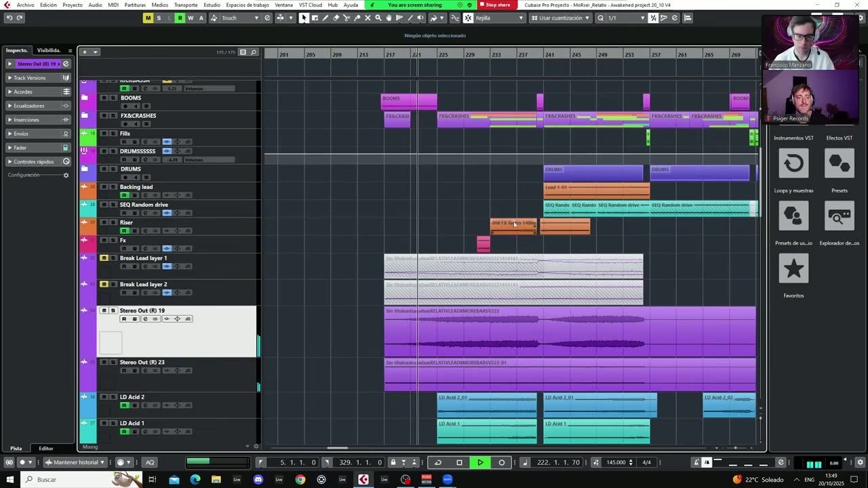
Task: Open the Touch automation mode dropdown
Action: click(x=241, y=18)
